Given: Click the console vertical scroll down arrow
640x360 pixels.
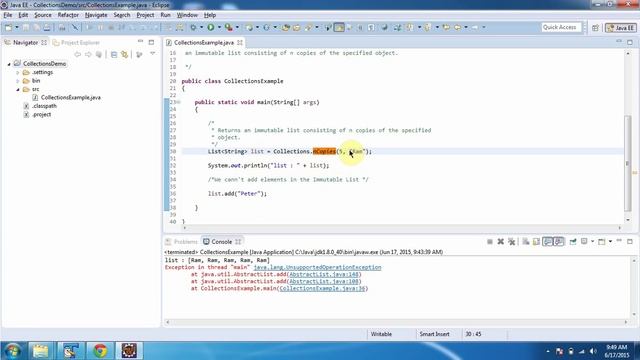Looking at the screenshot, I should (634, 315).
